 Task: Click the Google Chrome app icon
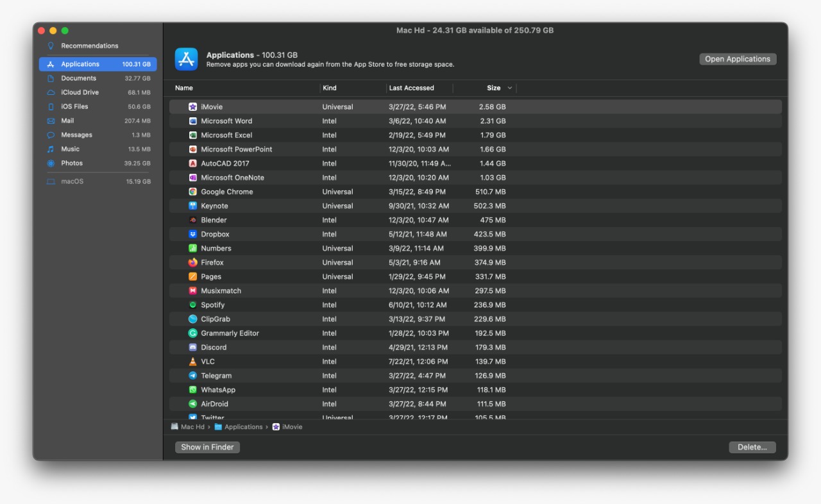click(192, 192)
